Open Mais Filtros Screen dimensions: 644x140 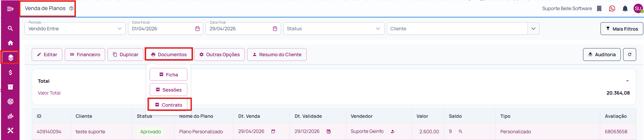tap(622, 29)
